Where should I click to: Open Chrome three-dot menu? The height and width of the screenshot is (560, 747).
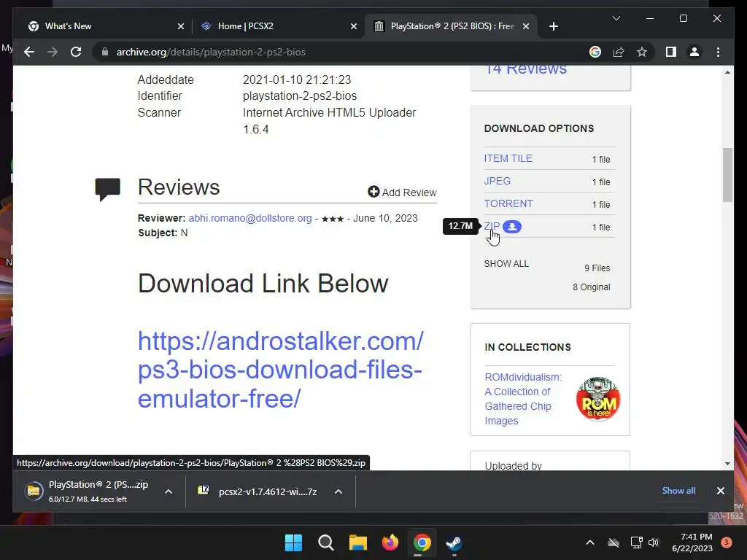[718, 52]
